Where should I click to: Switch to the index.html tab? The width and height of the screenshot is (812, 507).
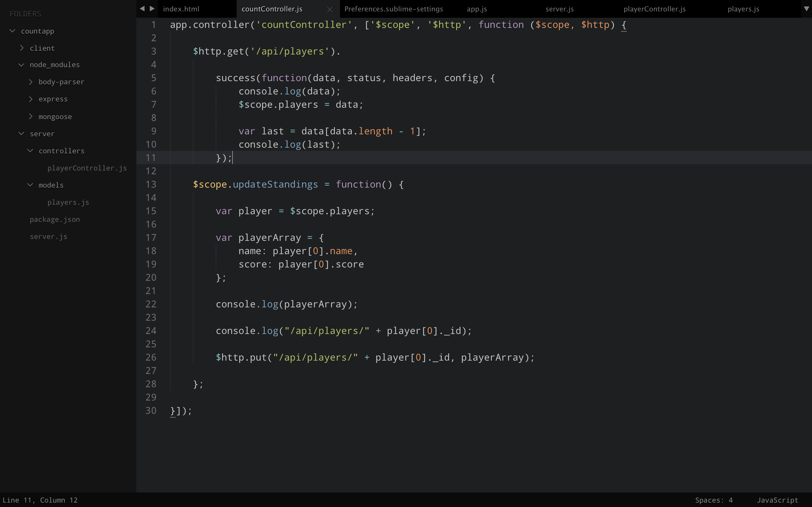[181, 9]
